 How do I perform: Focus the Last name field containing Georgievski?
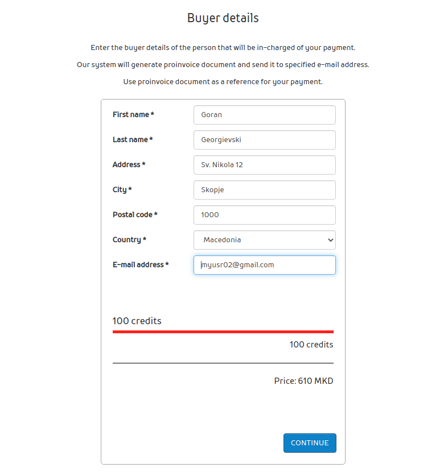pyautogui.click(x=264, y=140)
